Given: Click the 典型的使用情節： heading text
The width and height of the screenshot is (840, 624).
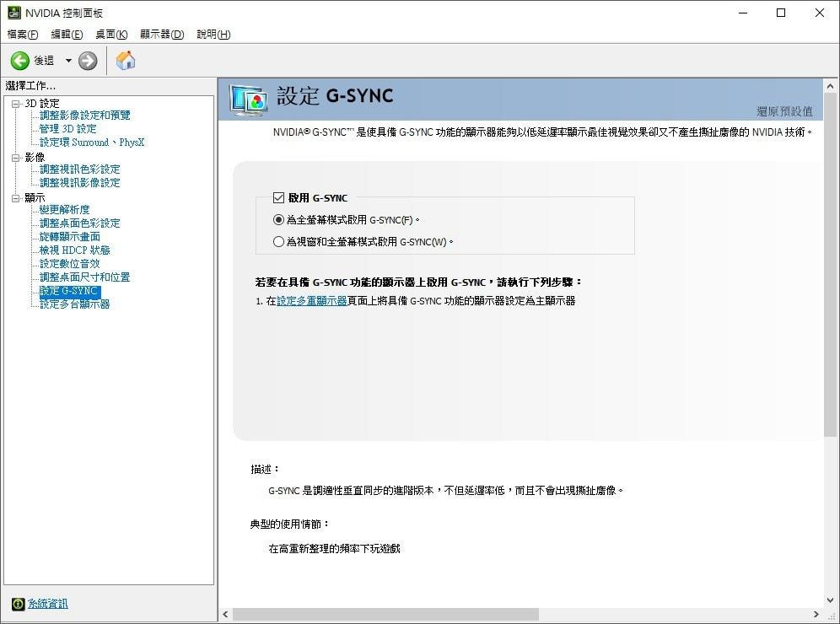Looking at the screenshot, I should [x=289, y=524].
